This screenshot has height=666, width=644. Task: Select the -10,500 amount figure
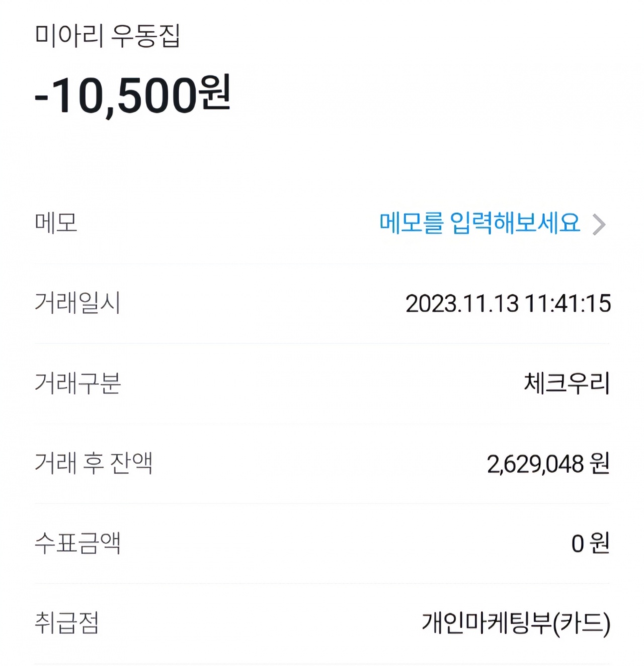pyautogui.click(x=115, y=96)
